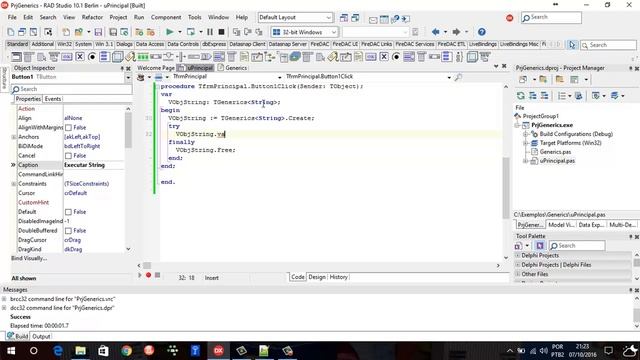
Task: Select the Events tab in Object Inspector
Action: point(53,99)
